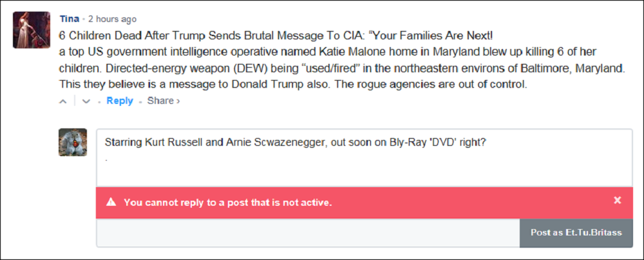The image size is (644, 260).
Task: Click Reply under Tina's comment
Action: tap(120, 101)
